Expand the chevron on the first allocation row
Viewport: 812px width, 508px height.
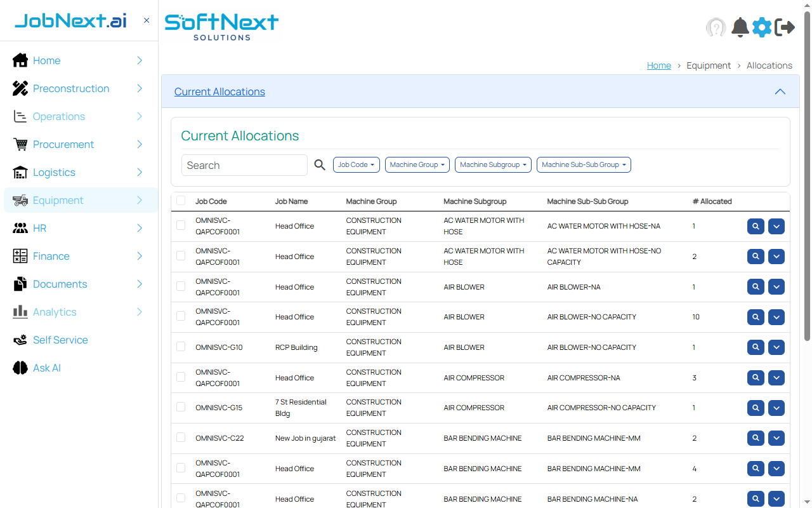pyautogui.click(x=776, y=226)
